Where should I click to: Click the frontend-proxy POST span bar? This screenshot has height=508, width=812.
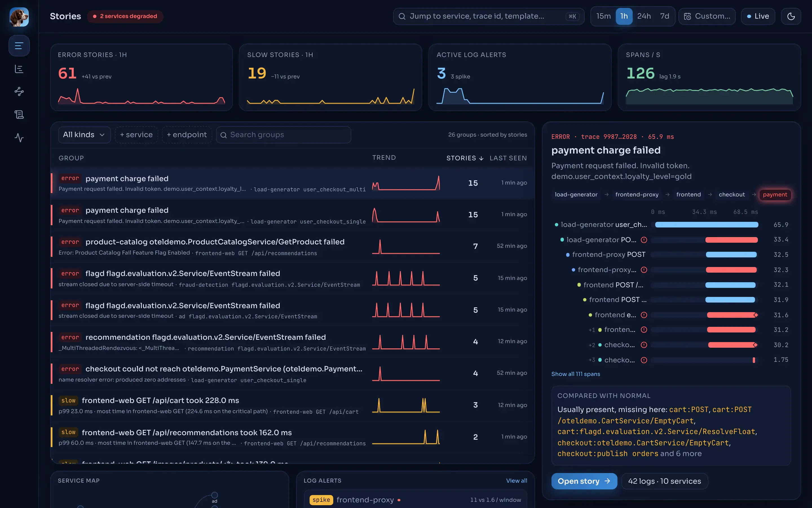point(731,255)
